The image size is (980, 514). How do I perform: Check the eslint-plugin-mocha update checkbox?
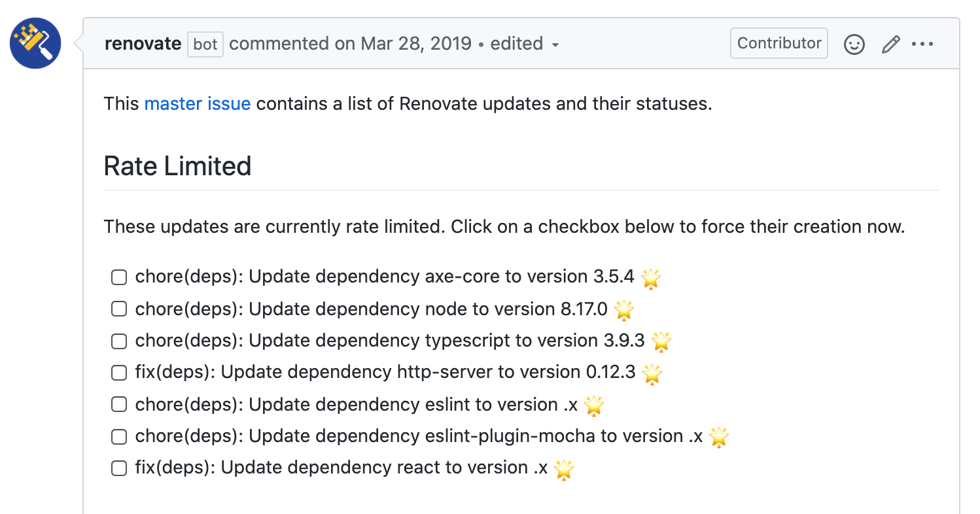[x=118, y=437]
